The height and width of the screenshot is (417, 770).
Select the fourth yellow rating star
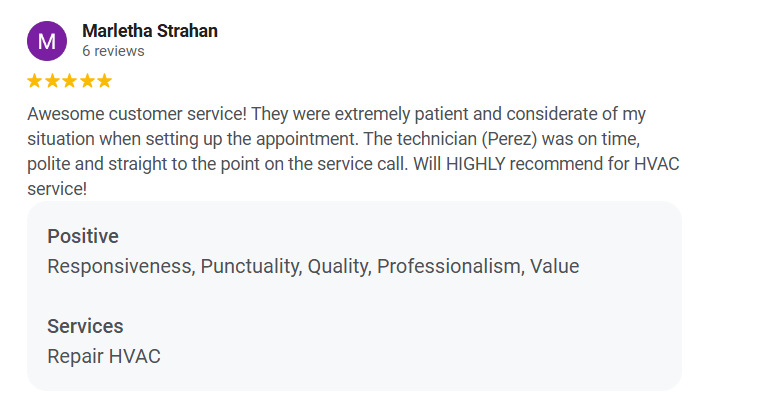click(87, 81)
